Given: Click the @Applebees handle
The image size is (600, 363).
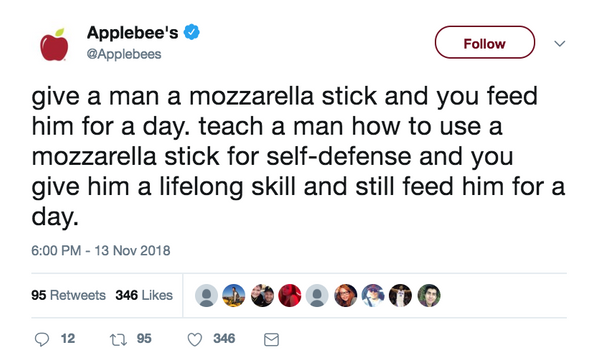Looking at the screenshot, I should (124, 54).
